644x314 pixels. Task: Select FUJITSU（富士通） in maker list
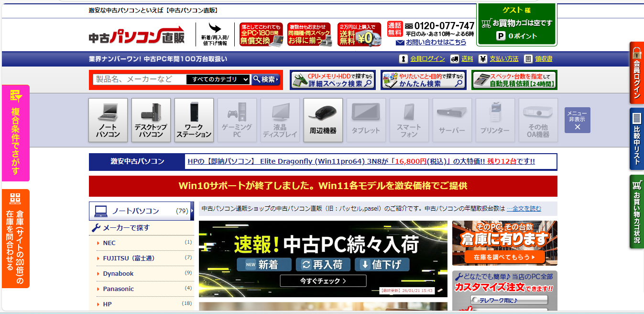[129, 258]
